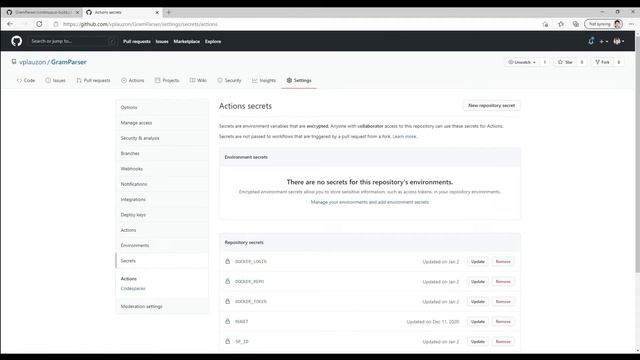Image resolution: width=640 pixels, height=360 pixels.
Task: Open the user avatar menu in the GitHub header
Action: point(619,41)
